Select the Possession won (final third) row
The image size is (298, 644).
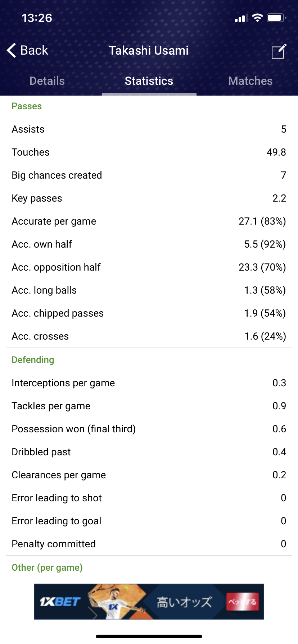pos(149,429)
